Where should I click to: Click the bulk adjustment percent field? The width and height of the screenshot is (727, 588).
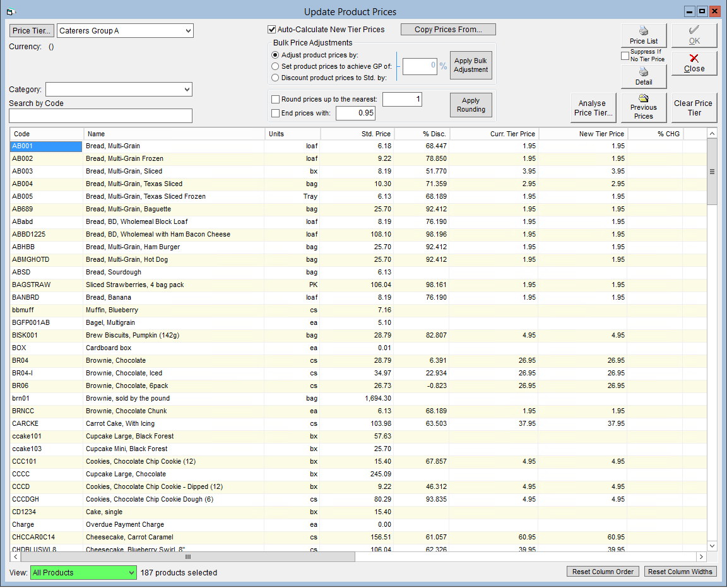pyautogui.click(x=420, y=66)
